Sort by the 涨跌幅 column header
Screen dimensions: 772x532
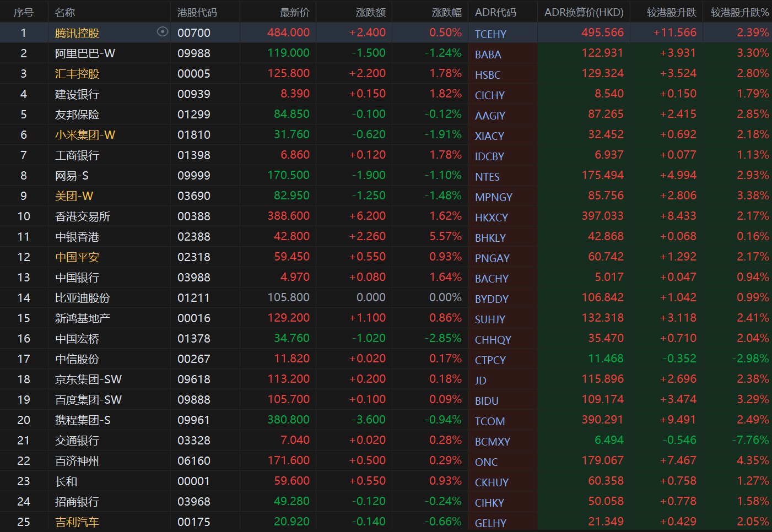click(446, 12)
